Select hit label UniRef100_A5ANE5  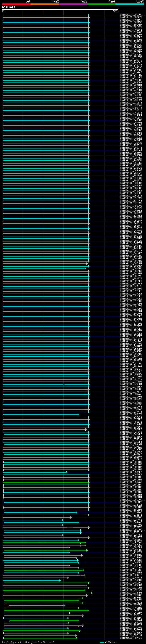131,472
